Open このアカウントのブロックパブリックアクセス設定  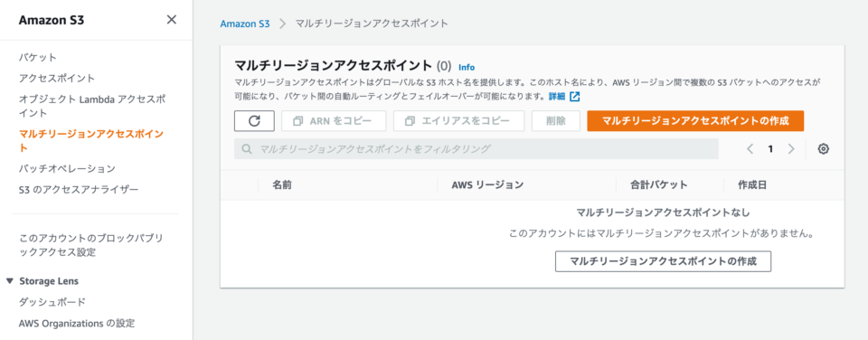pos(90,245)
